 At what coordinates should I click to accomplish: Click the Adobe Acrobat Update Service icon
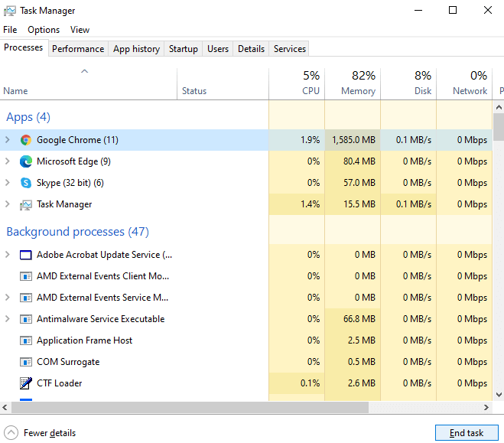(26, 255)
